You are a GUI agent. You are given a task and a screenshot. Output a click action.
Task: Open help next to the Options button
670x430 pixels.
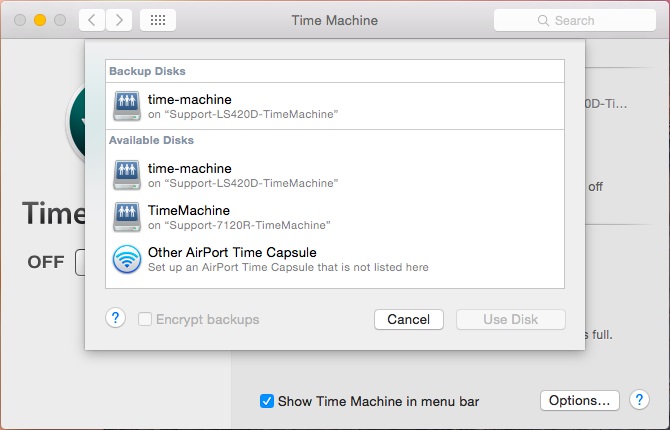coord(638,400)
